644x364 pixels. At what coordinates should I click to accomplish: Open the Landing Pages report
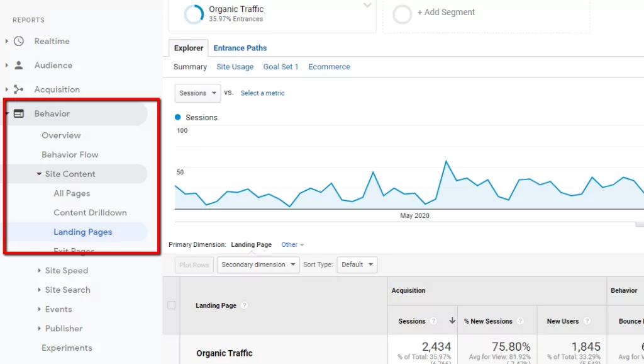tap(82, 232)
